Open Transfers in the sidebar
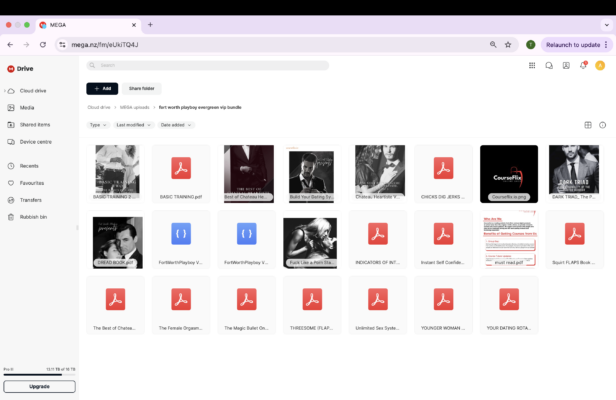Image resolution: width=616 pixels, height=400 pixels. tap(31, 200)
